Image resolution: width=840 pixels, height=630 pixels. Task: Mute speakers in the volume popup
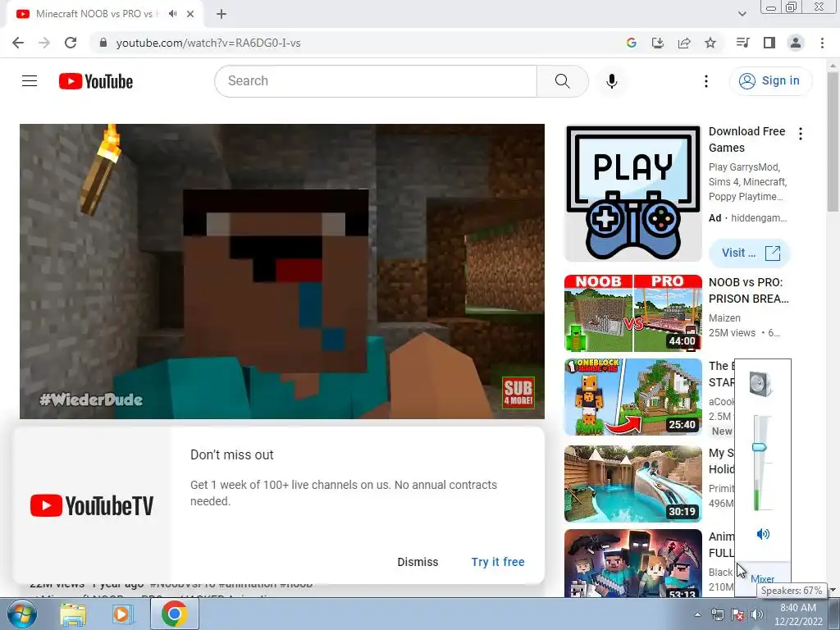[x=763, y=534]
